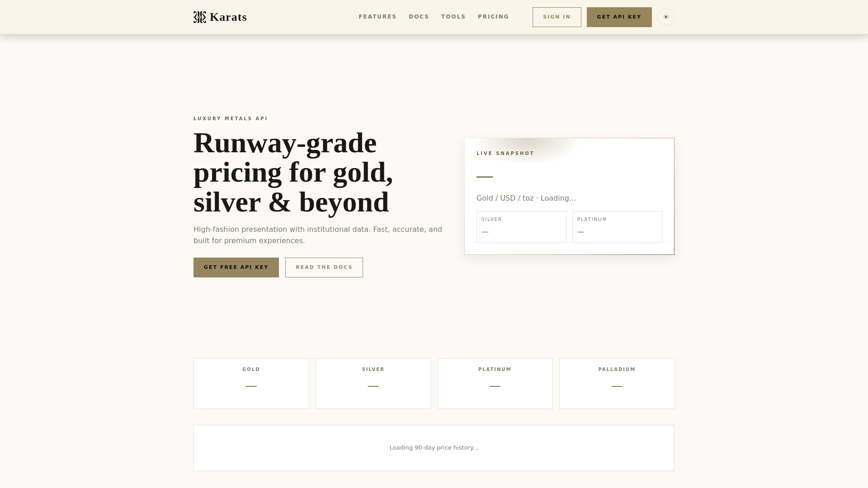Toggle the light/dark theme sun button
This screenshot has width=868, height=488.
pyautogui.click(x=666, y=17)
